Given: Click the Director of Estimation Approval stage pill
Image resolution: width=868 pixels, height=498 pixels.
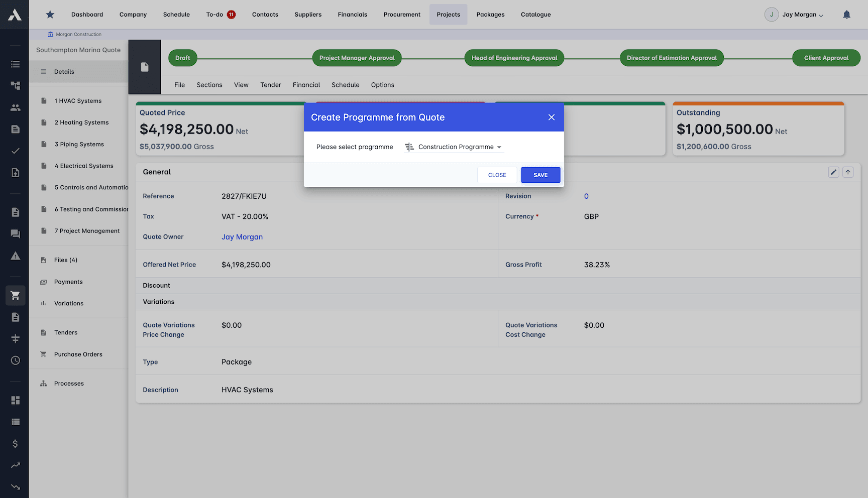Looking at the screenshot, I should (x=672, y=58).
